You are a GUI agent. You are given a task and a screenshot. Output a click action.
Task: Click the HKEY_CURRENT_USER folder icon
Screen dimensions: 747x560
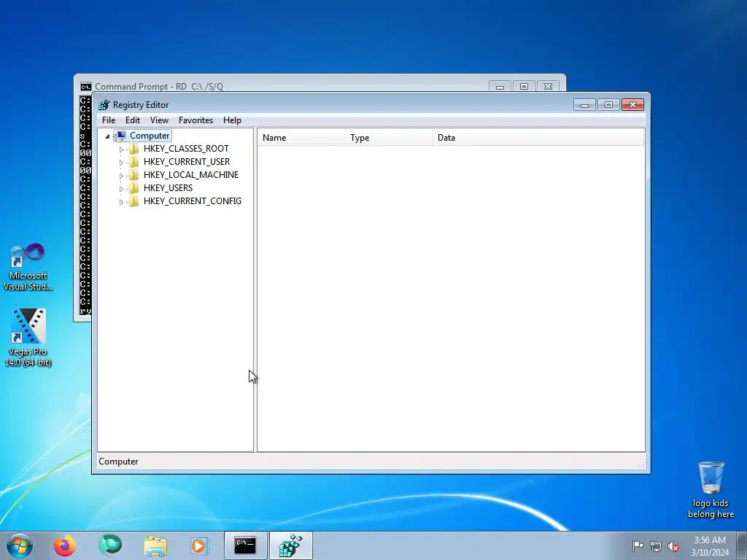click(134, 162)
